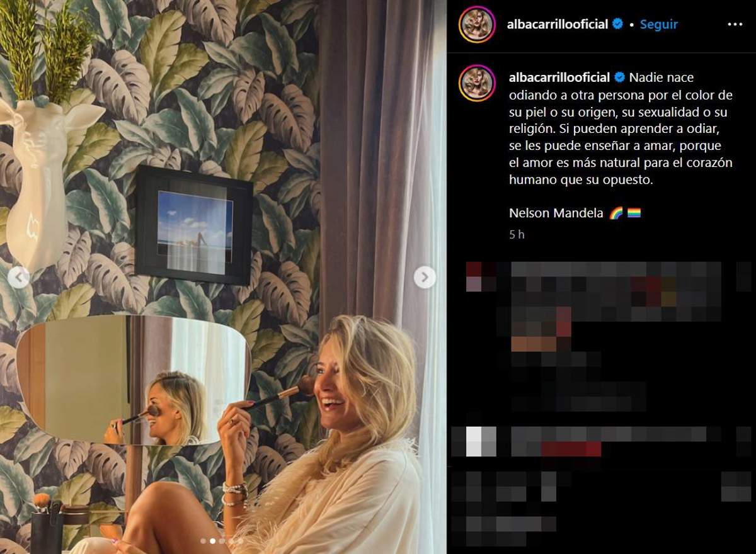Click the second commenter's white pixelated avatar
This screenshot has height=554, width=756.
click(x=481, y=441)
